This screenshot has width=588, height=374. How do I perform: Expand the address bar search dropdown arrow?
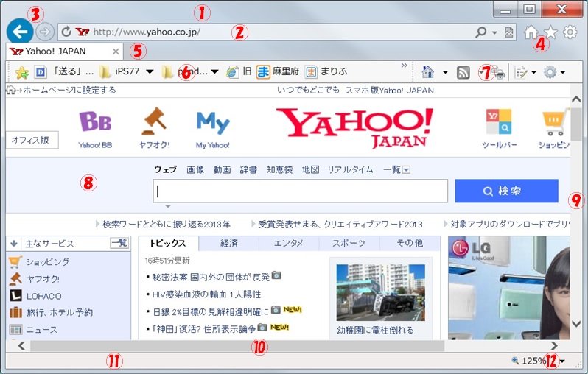(x=494, y=32)
